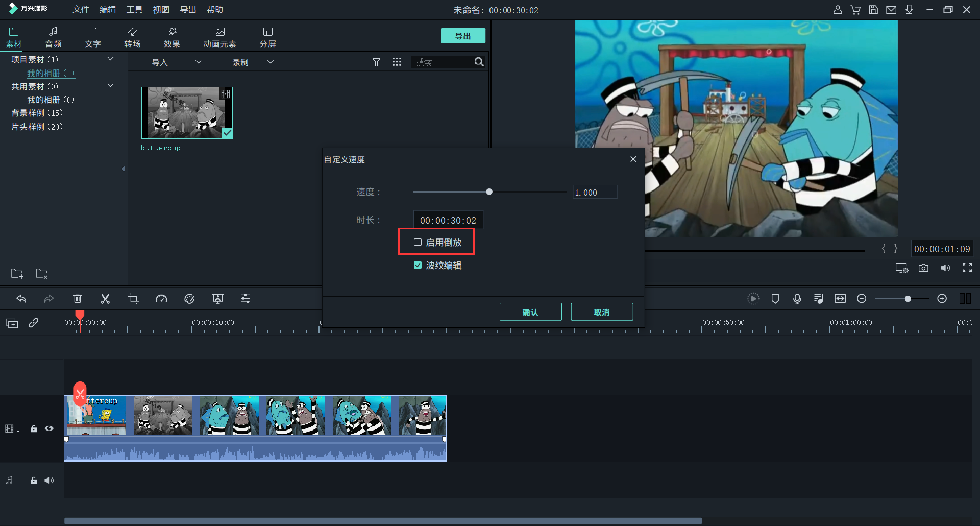Click the trash delete icon
Screen dimensions: 980x526
[x=78, y=299]
